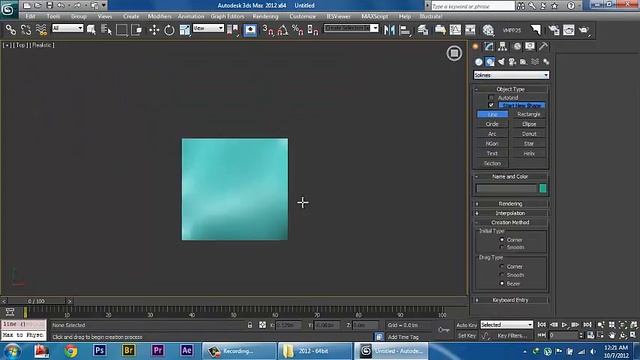Uncheck the Start New Shape checkbox
The image size is (640, 360).
(x=491, y=105)
